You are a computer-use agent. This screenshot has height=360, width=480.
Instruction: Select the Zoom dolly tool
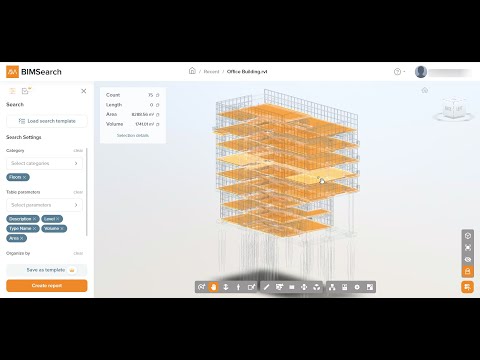point(226,287)
